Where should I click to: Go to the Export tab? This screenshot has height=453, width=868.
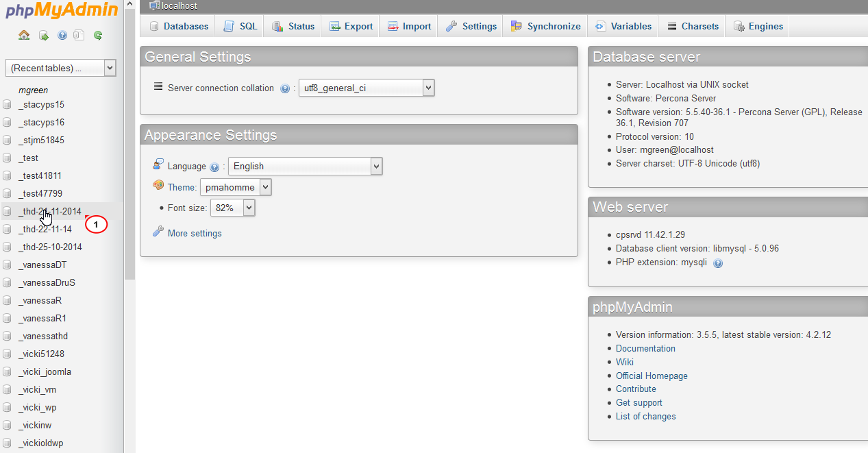[x=351, y=26]
